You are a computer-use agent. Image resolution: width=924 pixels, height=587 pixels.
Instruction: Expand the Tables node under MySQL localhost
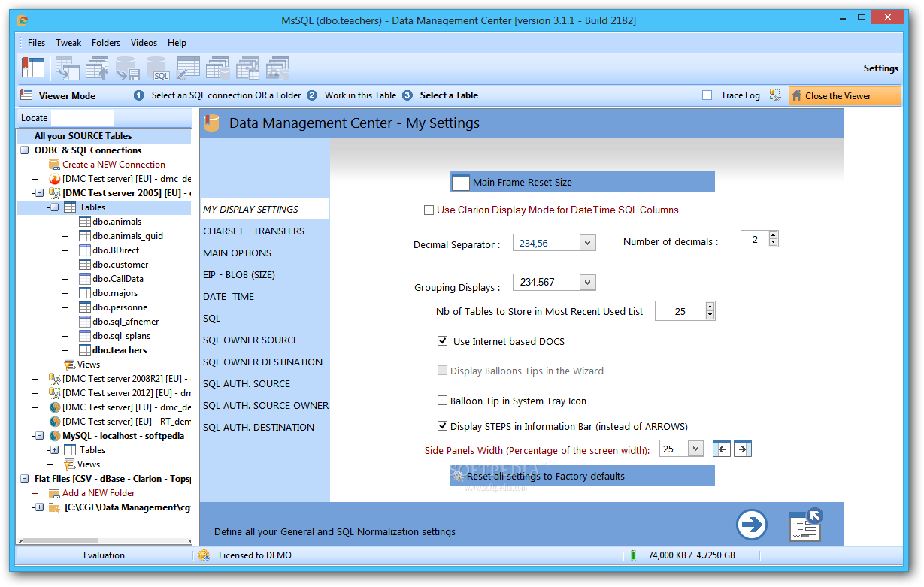coord(54,450)
